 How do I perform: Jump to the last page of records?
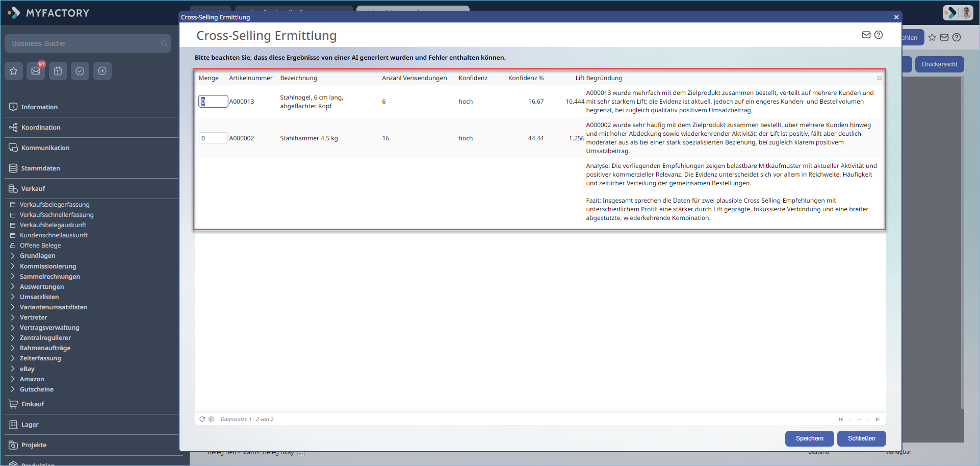(x=878, y=419)
